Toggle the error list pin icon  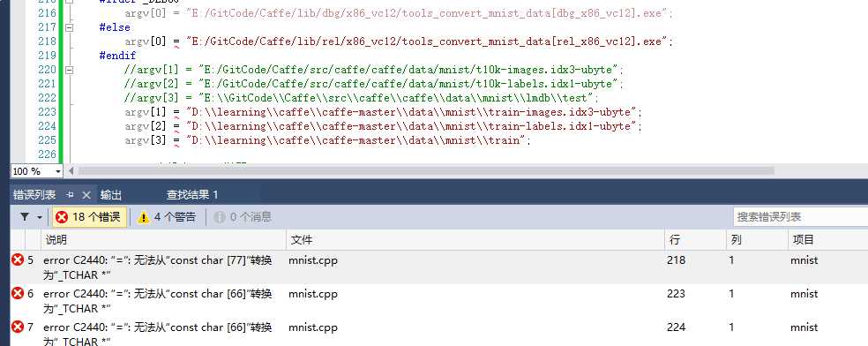[x=71, y=195]
